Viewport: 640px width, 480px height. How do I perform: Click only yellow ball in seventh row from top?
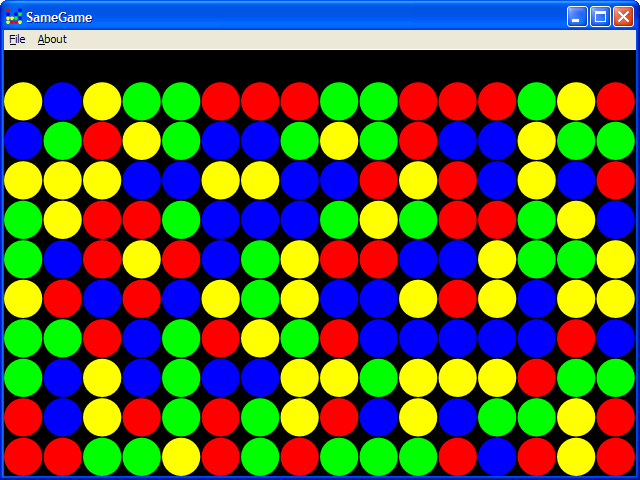click(260, 338)
